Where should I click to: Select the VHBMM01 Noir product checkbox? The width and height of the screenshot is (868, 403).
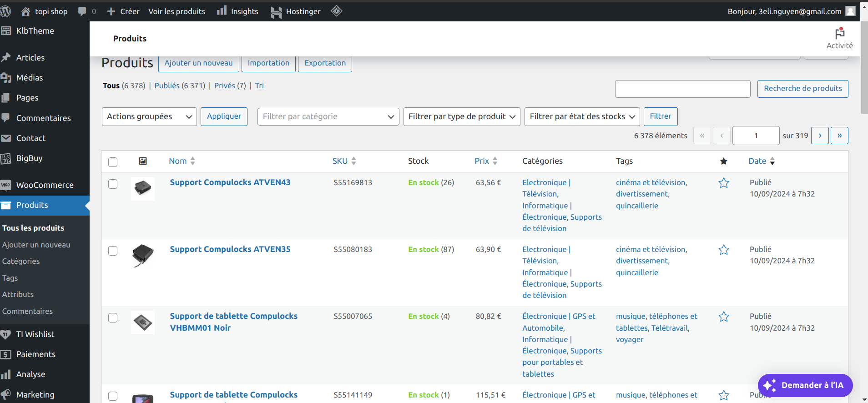coord(113,317)
